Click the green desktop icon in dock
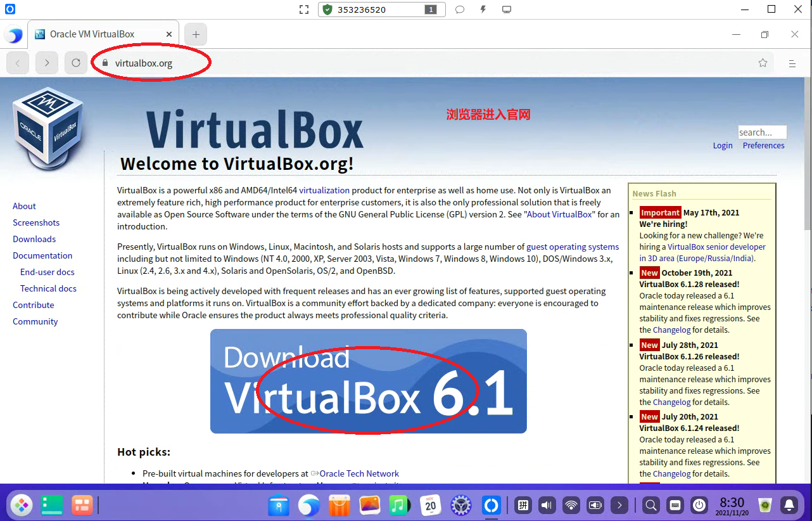Screen dimensions: 812x521 (x=52, y=505)
